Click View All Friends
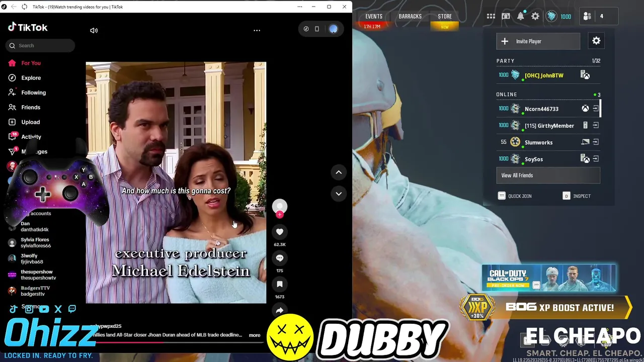This screenshot has height=362, width=644. (x=548, y=175)
